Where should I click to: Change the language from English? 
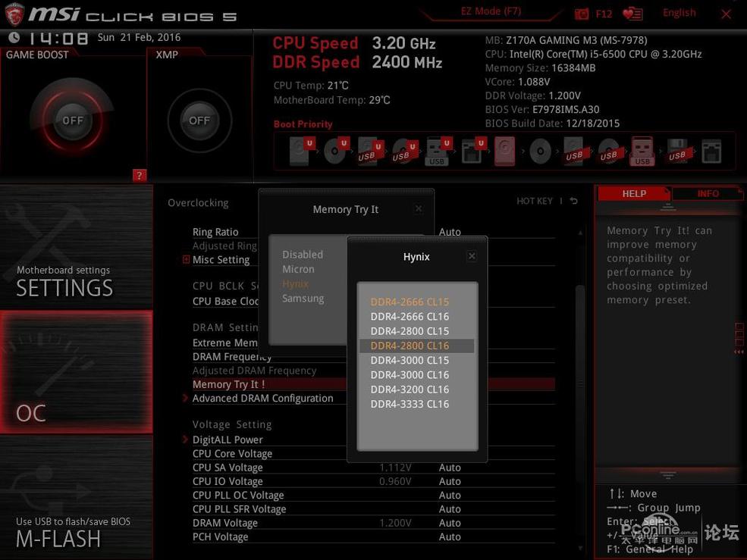(x=679, y=13)
